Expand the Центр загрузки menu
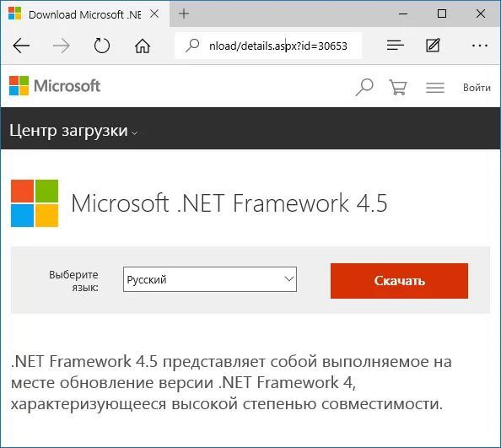Viewport: 501px width, 448px height. tap(73, 131)
